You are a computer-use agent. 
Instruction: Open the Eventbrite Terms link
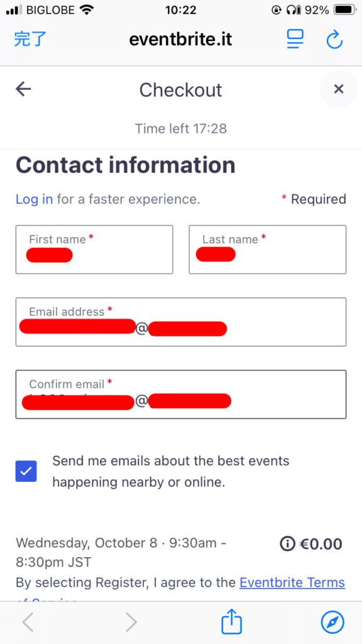click(x=292, y=582)
